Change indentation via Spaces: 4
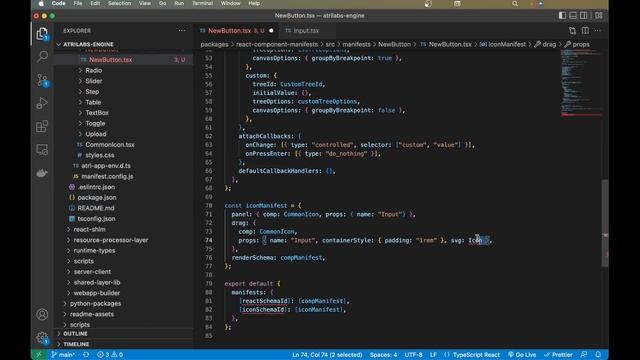This screenshot has height=360, width=640. (x=383, y=355)
